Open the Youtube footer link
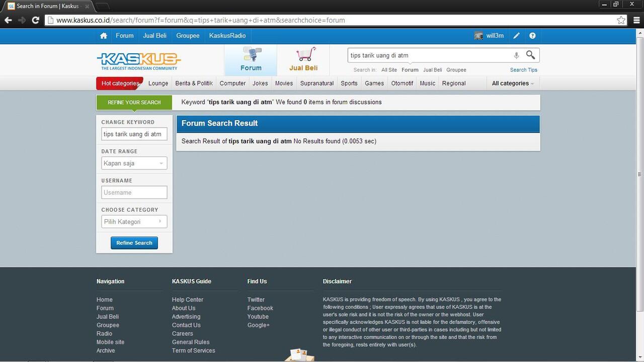This screenshot has width=644, height=362. [258, 317]
